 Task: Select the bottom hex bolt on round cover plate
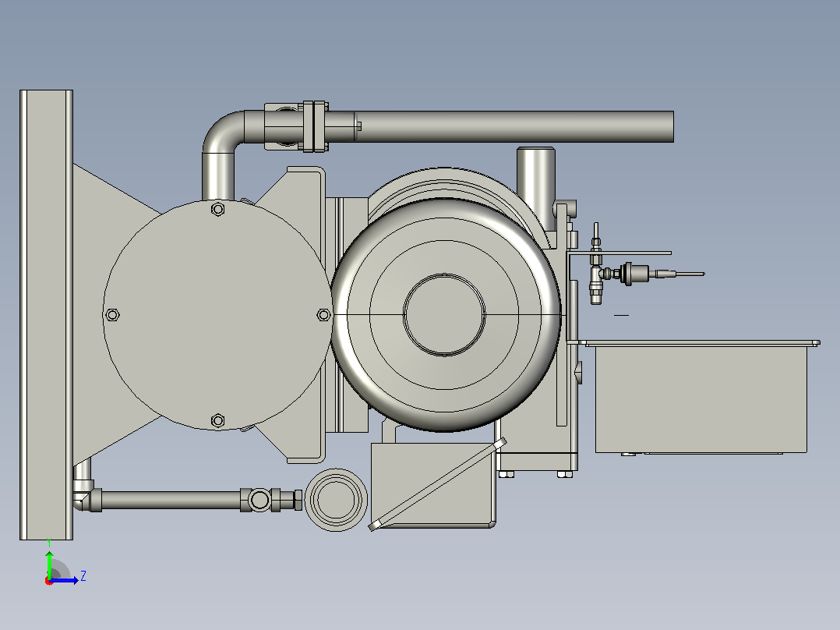tap(217, 420)
